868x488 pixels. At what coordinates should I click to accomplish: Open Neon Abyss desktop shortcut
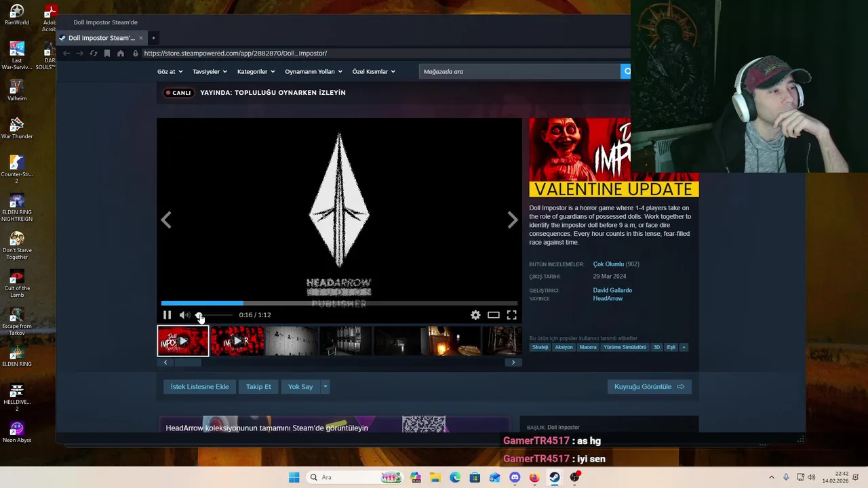click(x=17, y=432)
